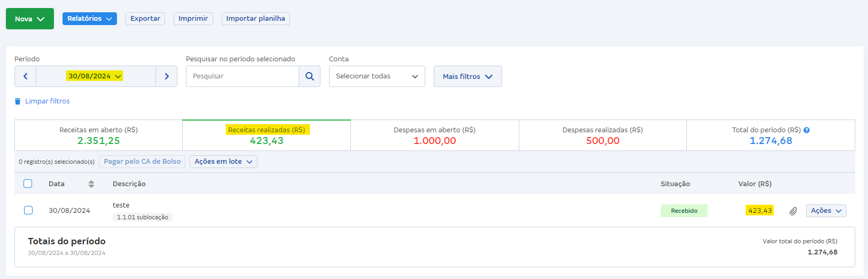The image size is (868, 279).
Task: Select the checkbox for the 30/08/2024 teste entry
Action: 28,210
